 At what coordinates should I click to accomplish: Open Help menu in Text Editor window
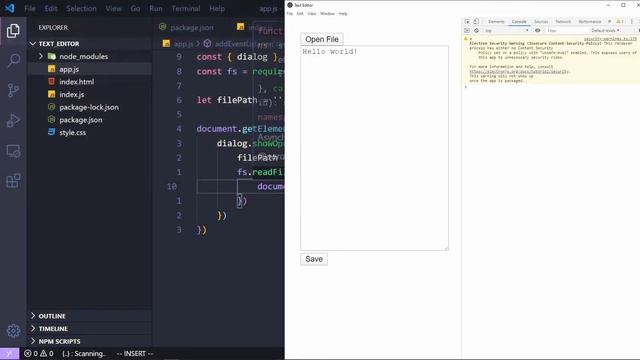pyautogui.click(x=343, y=13)
